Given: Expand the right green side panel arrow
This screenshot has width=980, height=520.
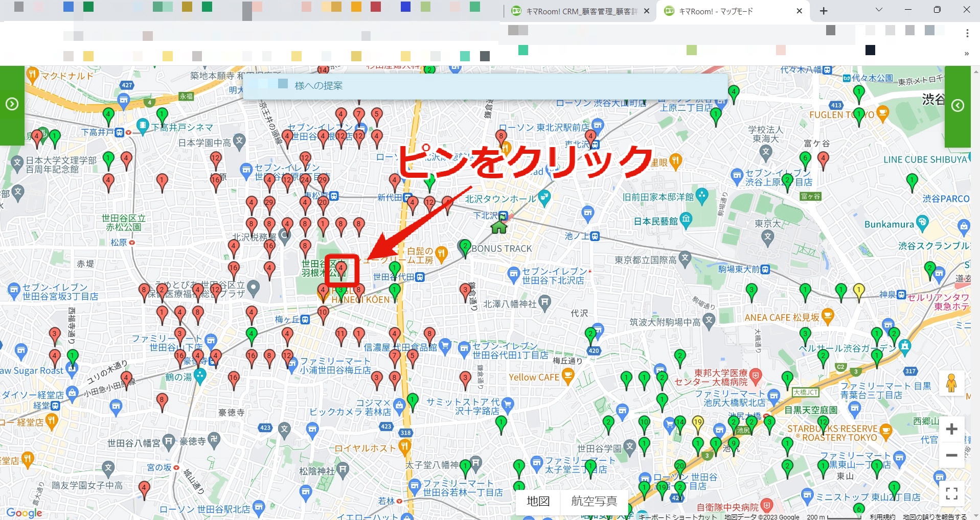Looking at the screenshot, I should pos(958,106).
